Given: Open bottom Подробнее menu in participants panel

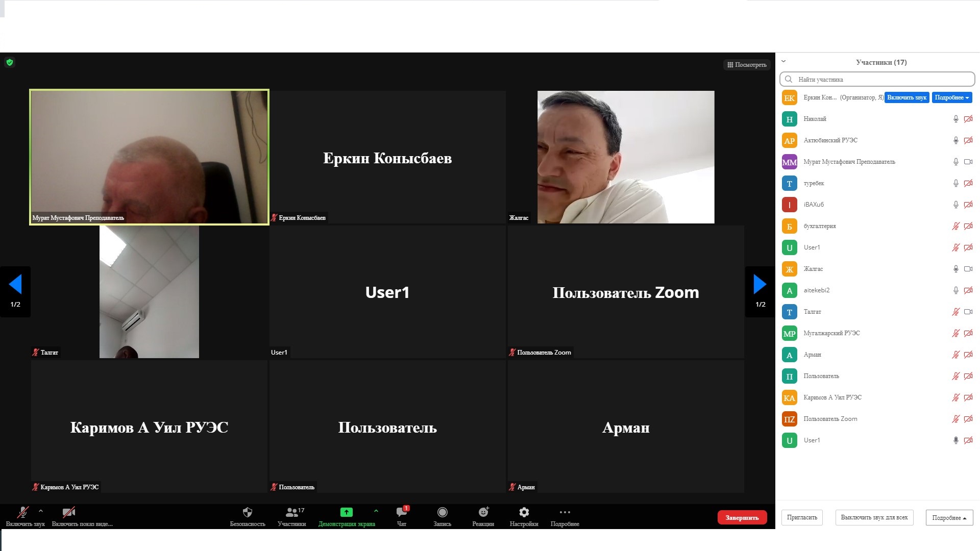Looking at the screenshot, I should coord(949,517).
